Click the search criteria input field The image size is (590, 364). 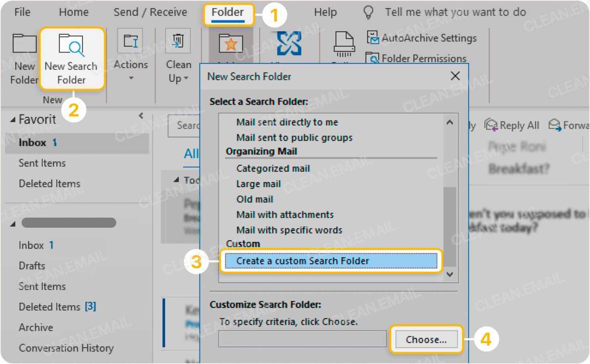(x=302, y=339)
